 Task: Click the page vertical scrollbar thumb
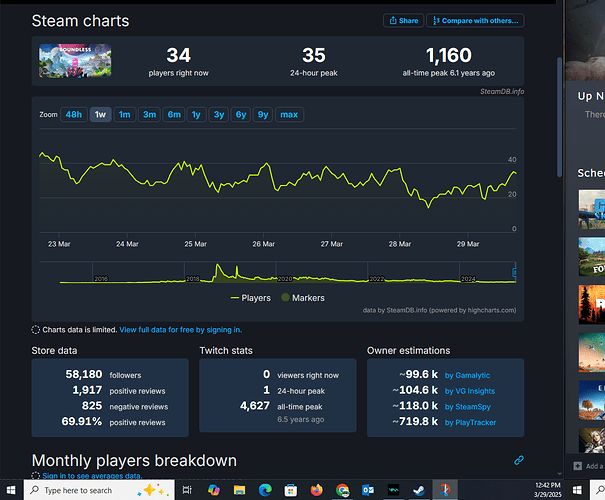(x=559, y=117)
